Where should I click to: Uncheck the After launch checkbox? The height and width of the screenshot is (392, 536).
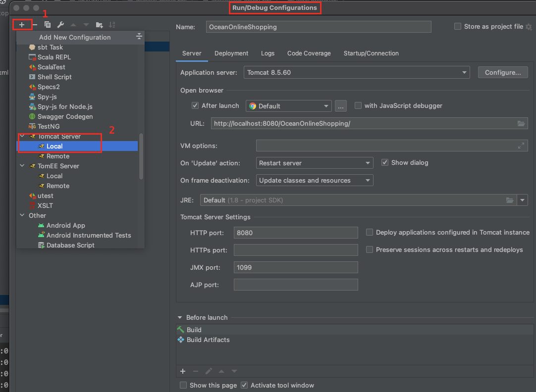(x=195, y=105)
